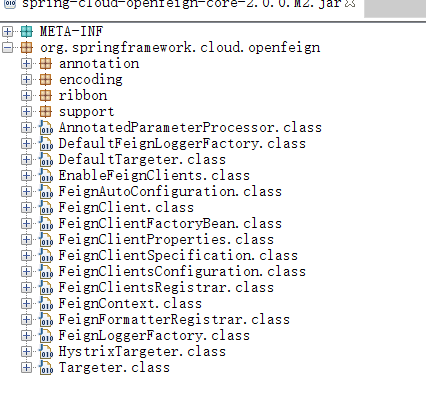Image resolution: width=426 pixels, height=397 pixels.
Task: Click the annotation package icon
Action: tap(45, 64)
